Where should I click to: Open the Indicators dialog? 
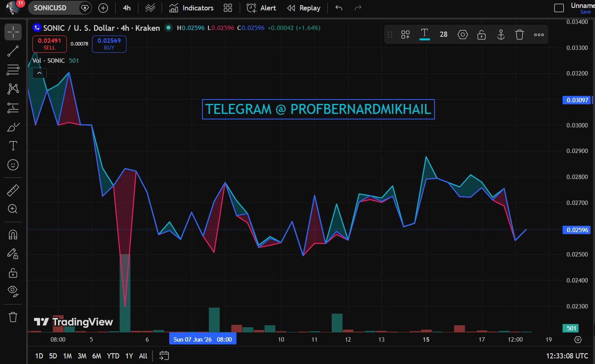pos(191,8)
